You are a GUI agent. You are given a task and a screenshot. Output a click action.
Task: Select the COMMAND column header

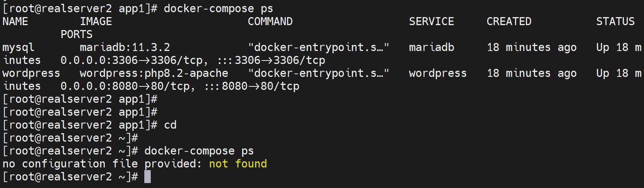(270, 22)
